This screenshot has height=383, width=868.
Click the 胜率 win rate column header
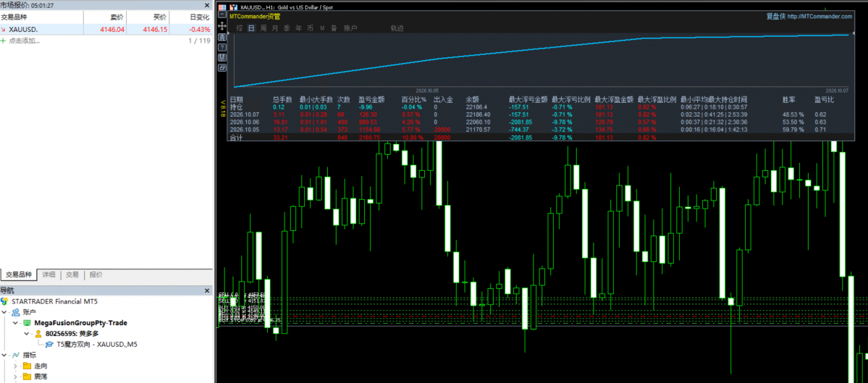point(789,100)
